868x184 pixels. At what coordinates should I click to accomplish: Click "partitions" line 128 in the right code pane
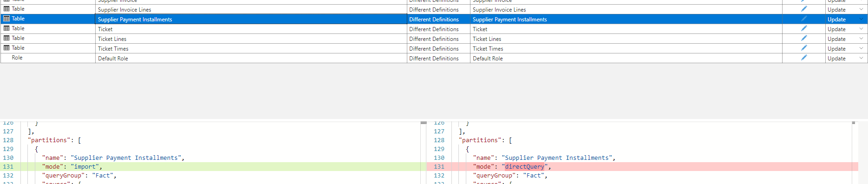click(x=485, y=140)
